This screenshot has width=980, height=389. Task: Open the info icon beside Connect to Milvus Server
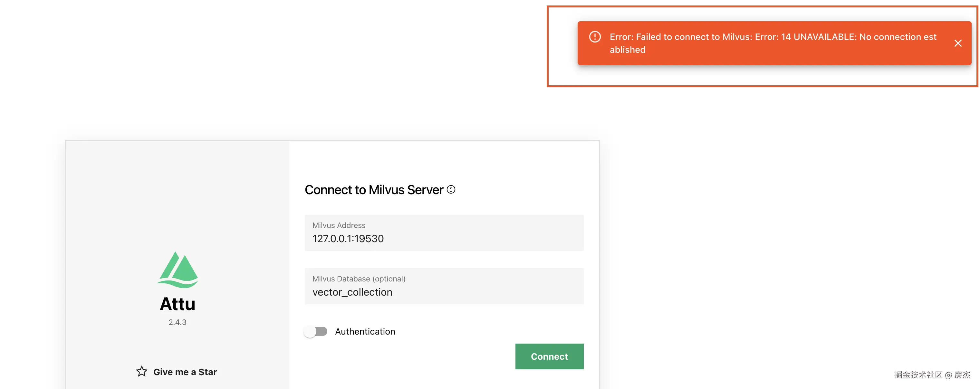pos(451,189)
